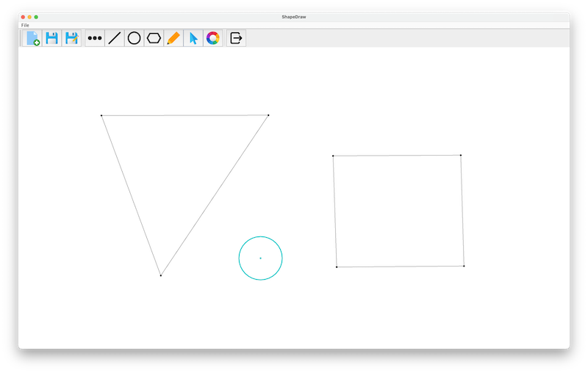Switch to the blue Selection pointer tool
Image resolution: width=588 pixels, height=373 pixels.
click(x=193, y=38)
